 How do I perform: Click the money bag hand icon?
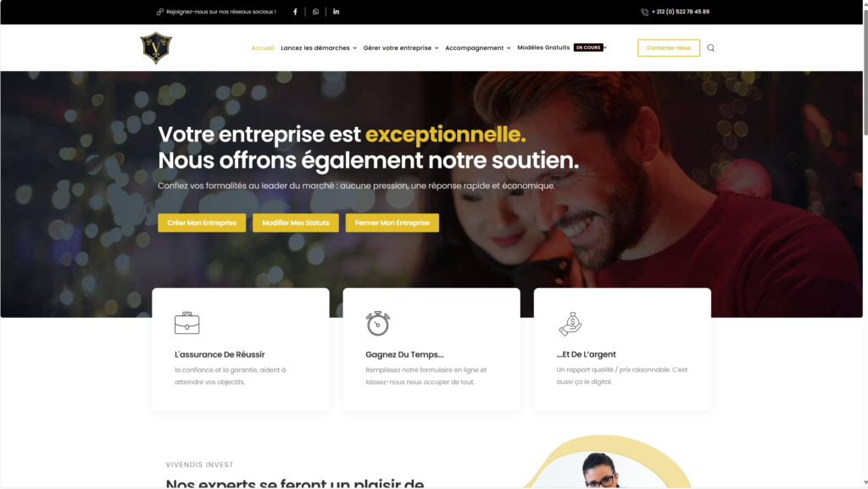[570, 324]
